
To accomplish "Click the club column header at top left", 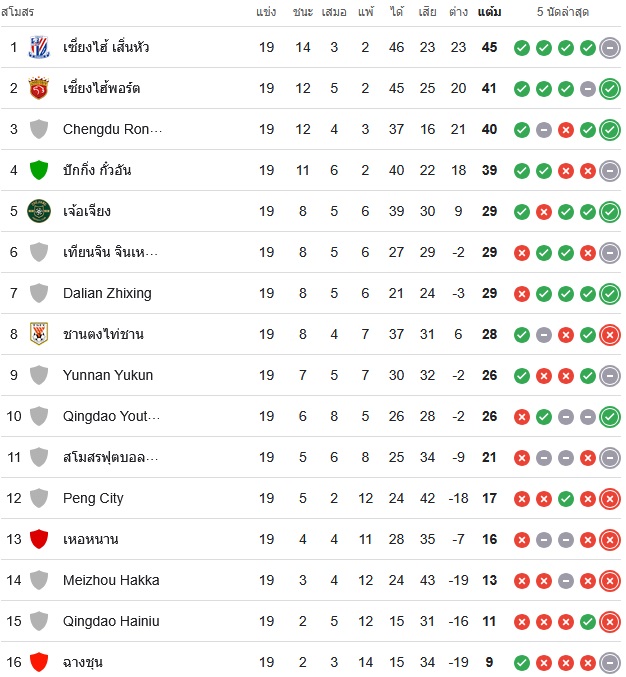I will click(x=17, y=12).
